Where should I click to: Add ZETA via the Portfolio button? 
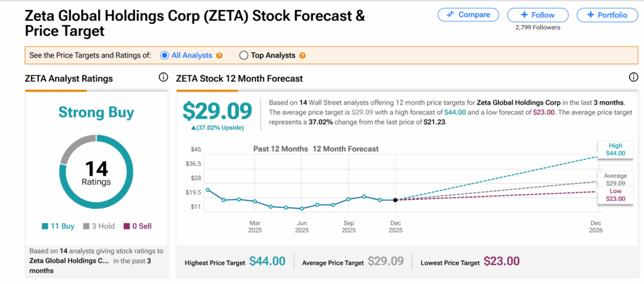click(x=608, y=14)
